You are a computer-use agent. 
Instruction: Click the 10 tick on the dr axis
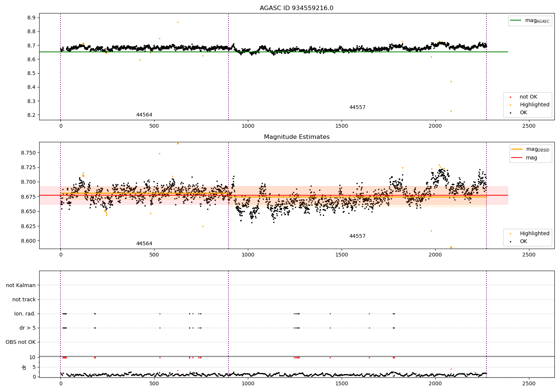[x=32, y=358]
